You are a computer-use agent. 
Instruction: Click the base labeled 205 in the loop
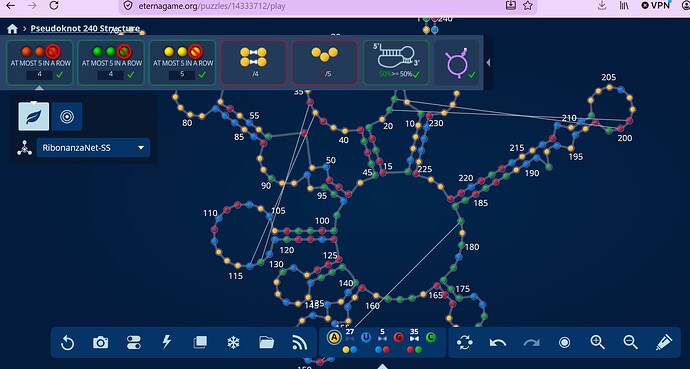pos(609,87)
